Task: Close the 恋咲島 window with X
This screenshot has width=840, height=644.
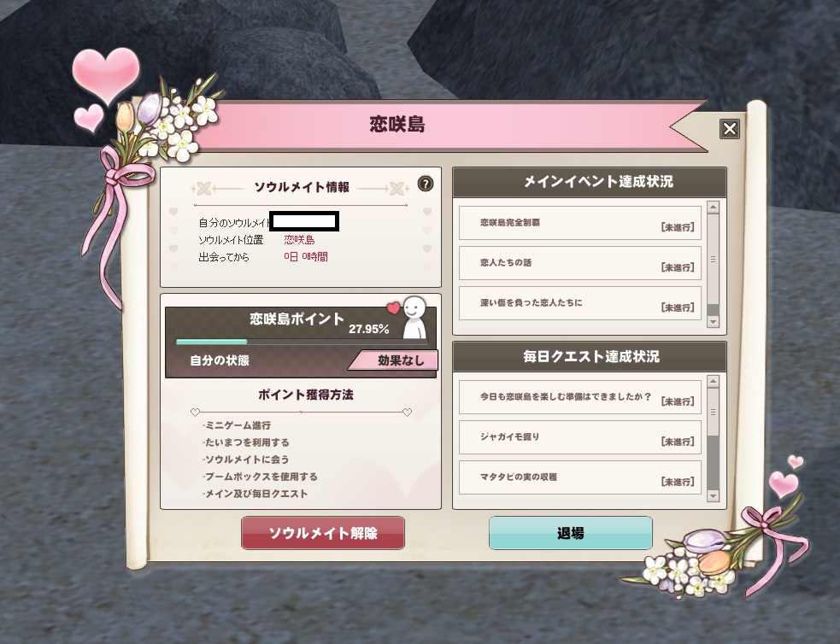Action: click(730, 128)
